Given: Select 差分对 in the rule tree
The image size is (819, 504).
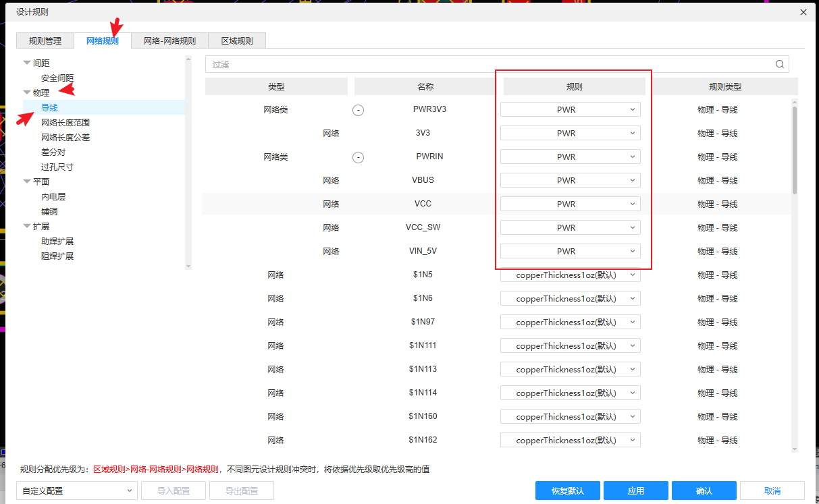Looking at the screenshot, I should tap(53, 152).
